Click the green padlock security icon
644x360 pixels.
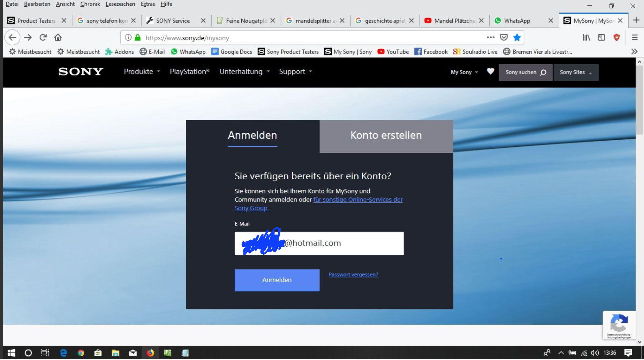pos(137,37)
